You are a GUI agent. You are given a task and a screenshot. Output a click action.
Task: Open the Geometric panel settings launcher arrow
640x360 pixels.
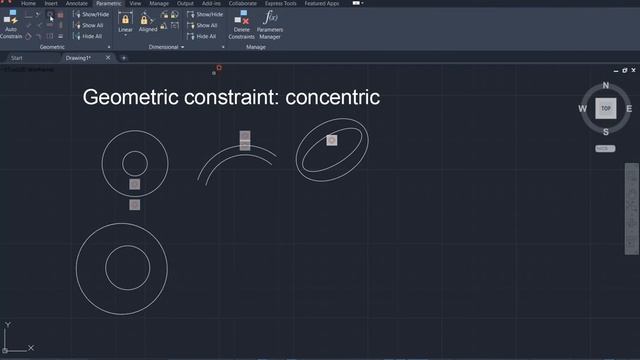tap(109, 47)
